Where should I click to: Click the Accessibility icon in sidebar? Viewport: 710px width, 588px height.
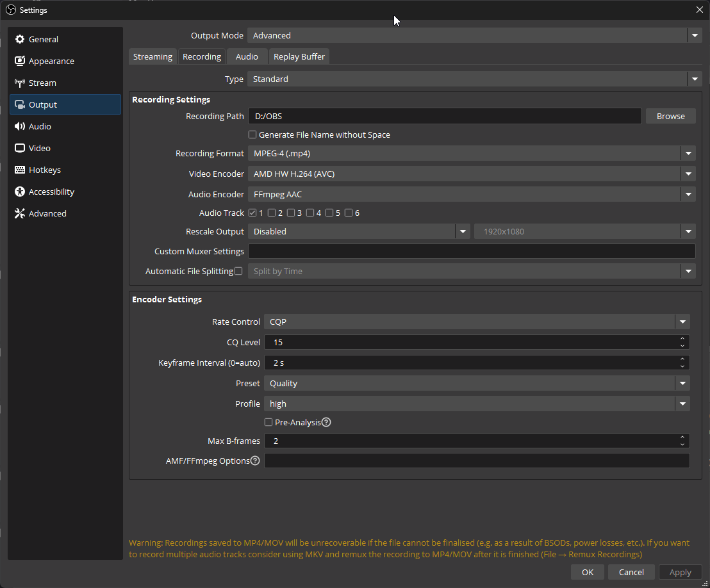19,192
